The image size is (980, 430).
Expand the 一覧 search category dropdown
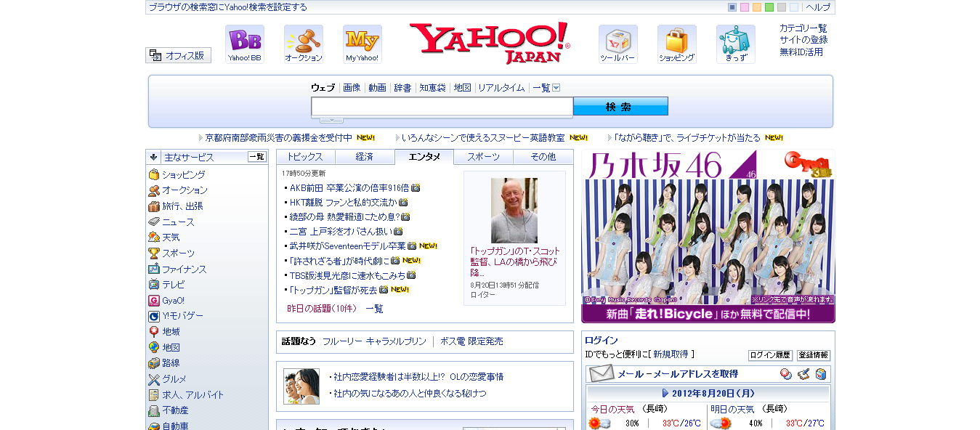tap(556, 88)
